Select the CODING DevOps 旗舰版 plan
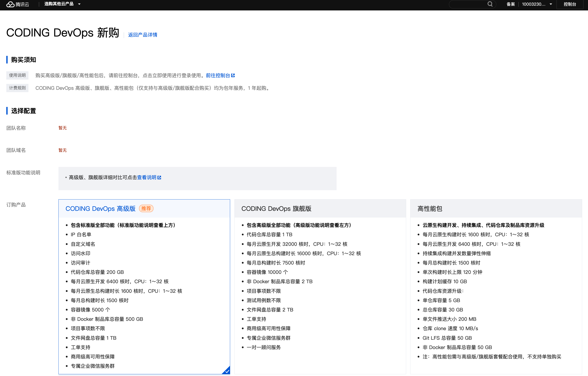This screenshot has height=376, width=588. tap(276, 209)
